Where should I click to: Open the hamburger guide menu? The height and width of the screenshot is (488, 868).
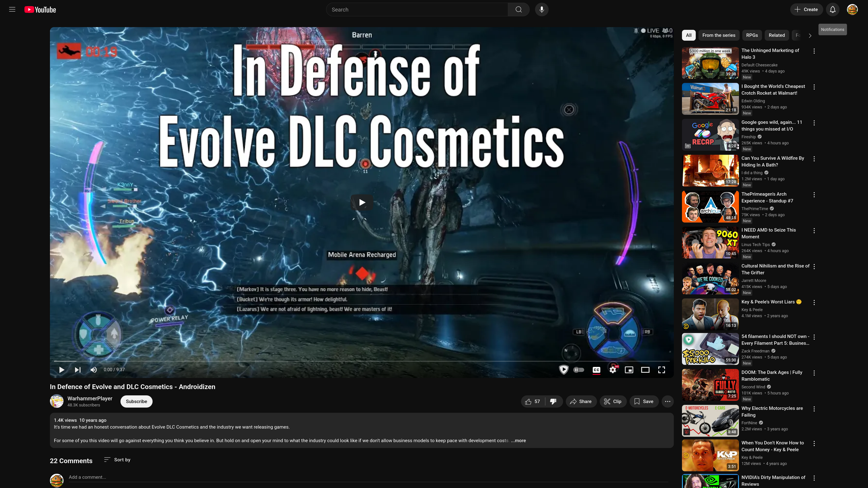pyautogui.click(x=12, y=9)
